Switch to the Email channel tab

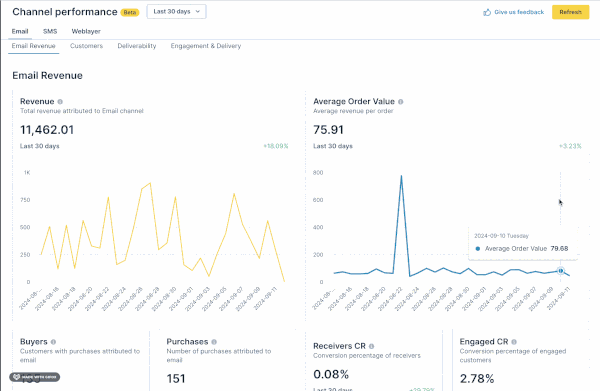pyautogui.click(x=20, y=31)
